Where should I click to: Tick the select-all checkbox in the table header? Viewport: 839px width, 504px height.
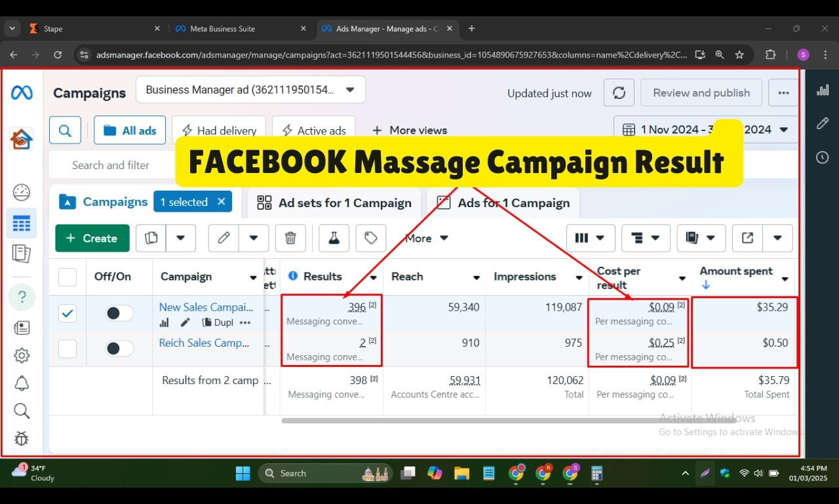(68, 277)
